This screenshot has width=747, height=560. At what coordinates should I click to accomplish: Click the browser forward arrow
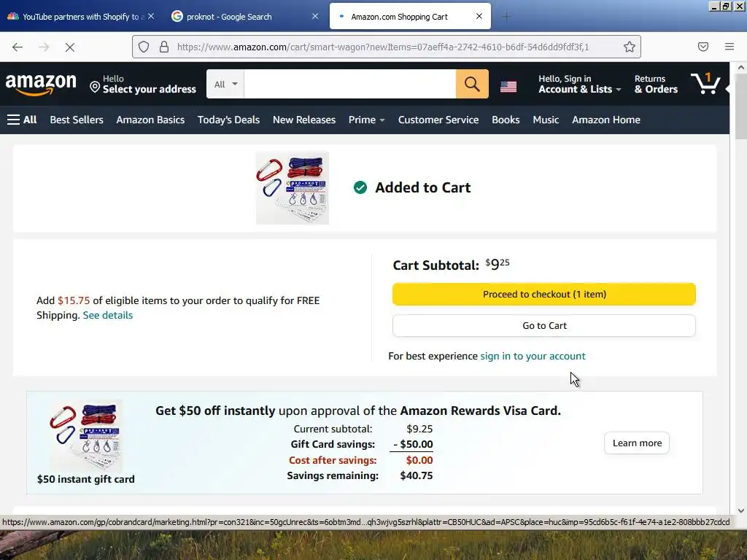pos(44,47)
